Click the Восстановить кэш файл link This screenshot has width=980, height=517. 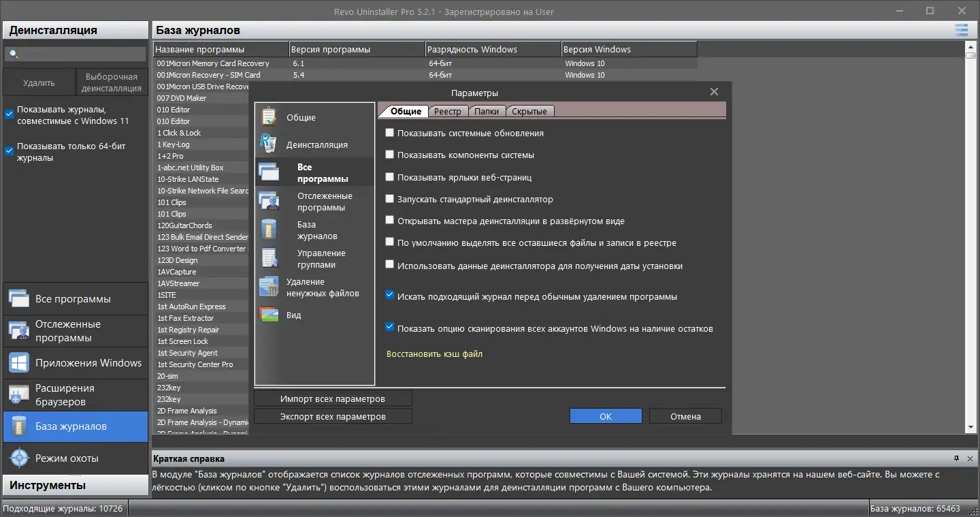[x=434, y=354]
